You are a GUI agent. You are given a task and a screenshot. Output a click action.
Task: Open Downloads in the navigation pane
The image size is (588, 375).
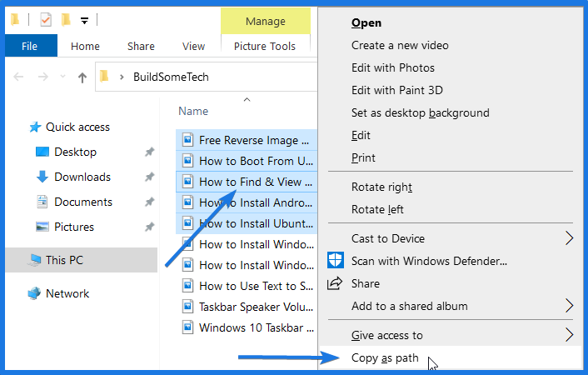[x=82, y=177]
